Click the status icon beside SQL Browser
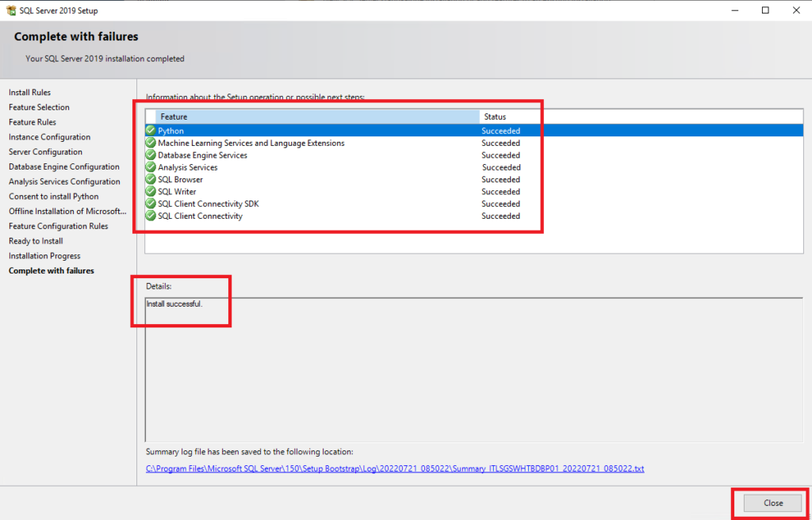812x520 pixels. pyautogui.click(x=151, y=179)
